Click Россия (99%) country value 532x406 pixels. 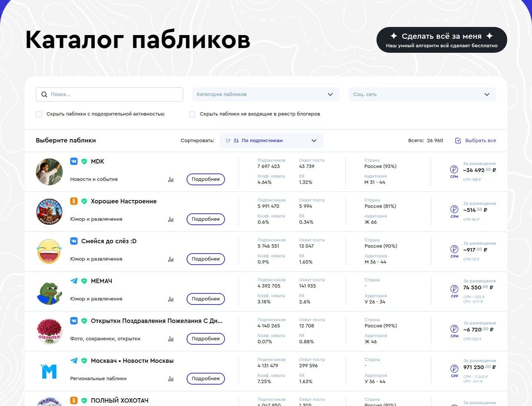coord(381,326)
